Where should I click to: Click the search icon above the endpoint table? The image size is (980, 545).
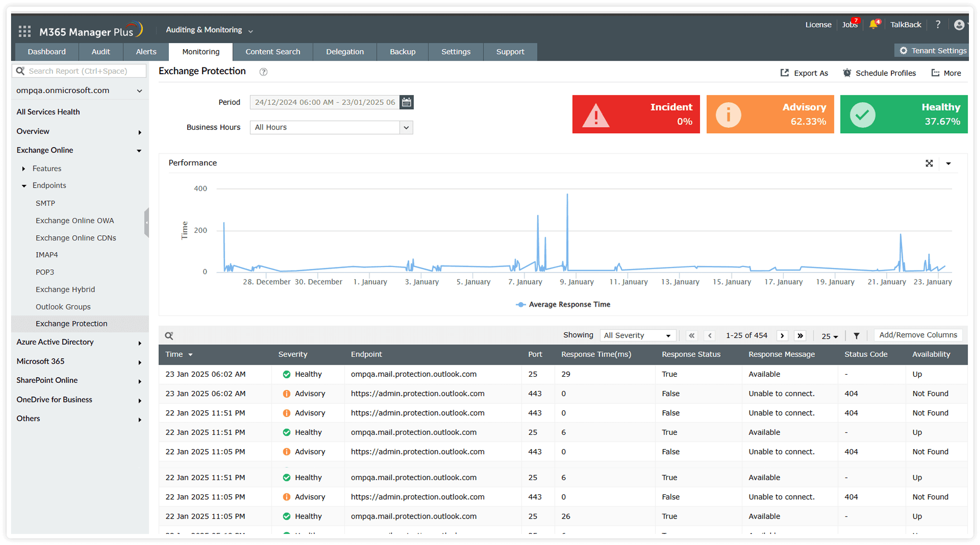[x=169, y=335]
